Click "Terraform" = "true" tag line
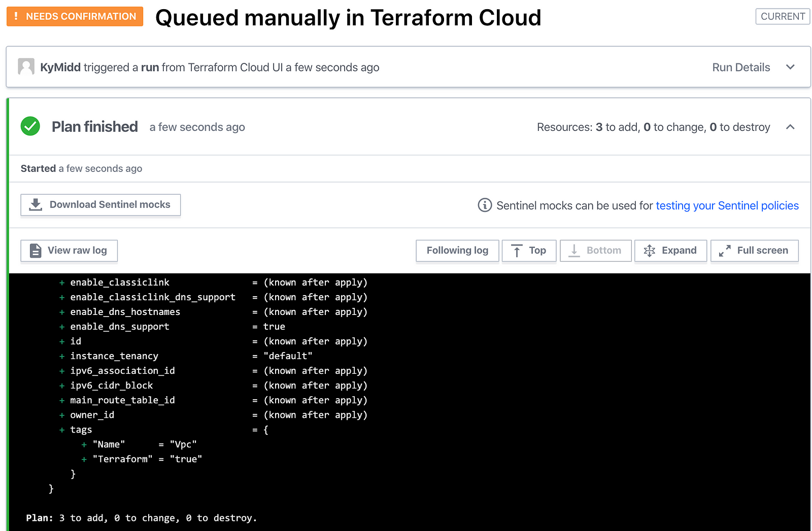This screenshot has width=812, height=531. coord(142,459)
